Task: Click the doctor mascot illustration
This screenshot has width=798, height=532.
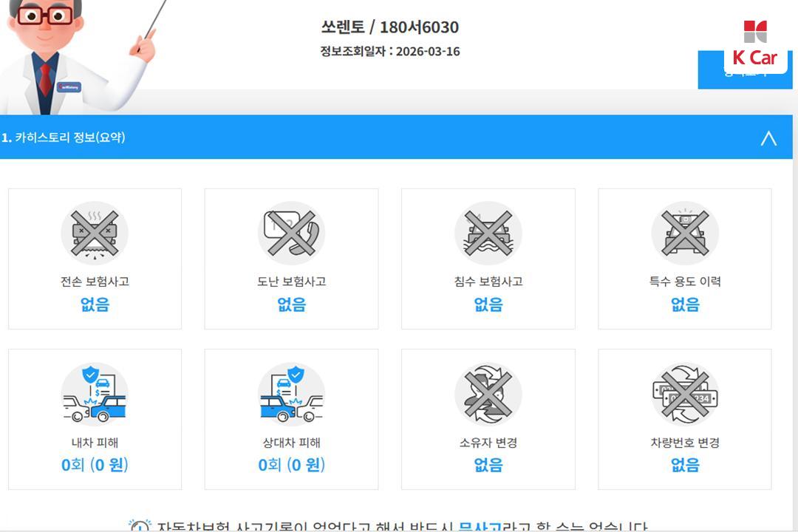Action: click(76, 56)
